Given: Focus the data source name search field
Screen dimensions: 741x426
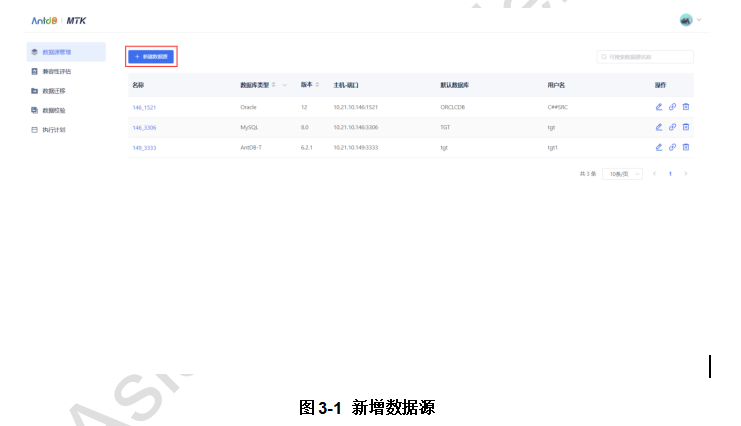Looking at the screenshot, I should [645, 57].
